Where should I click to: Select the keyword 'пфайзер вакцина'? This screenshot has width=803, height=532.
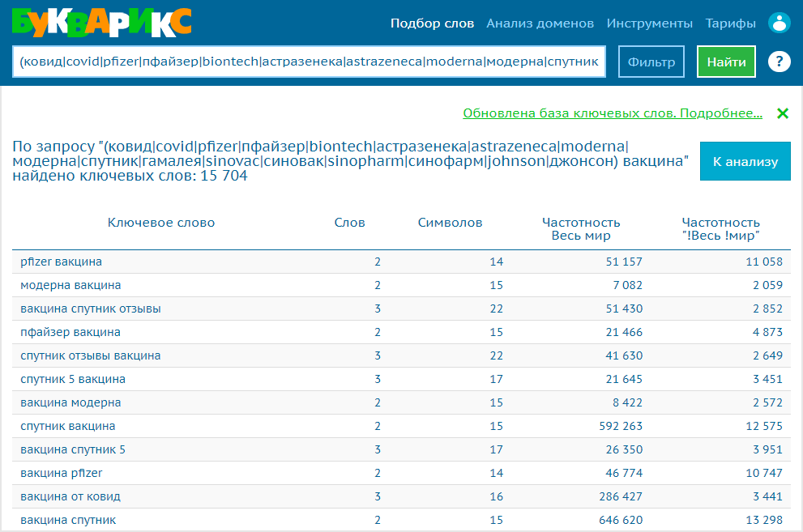click(70, 332)
